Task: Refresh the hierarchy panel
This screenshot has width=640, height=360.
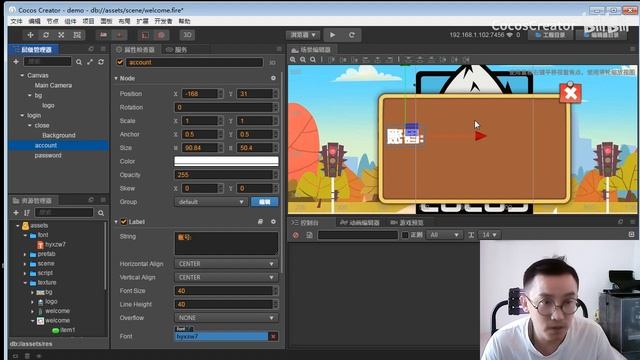Action: tap(101, 62)
